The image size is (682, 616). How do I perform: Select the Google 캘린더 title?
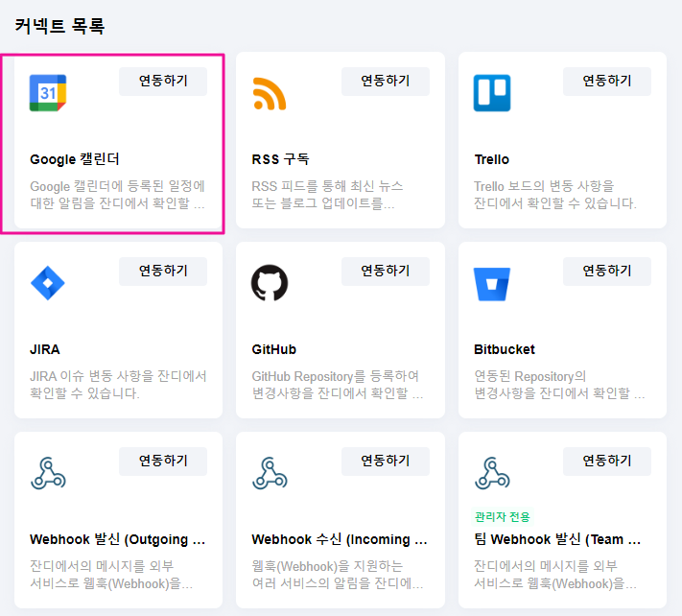tap(75, 159)
